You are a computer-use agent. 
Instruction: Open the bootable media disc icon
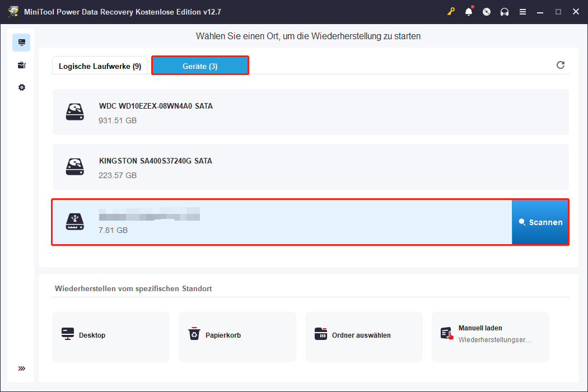pos(487,11)
